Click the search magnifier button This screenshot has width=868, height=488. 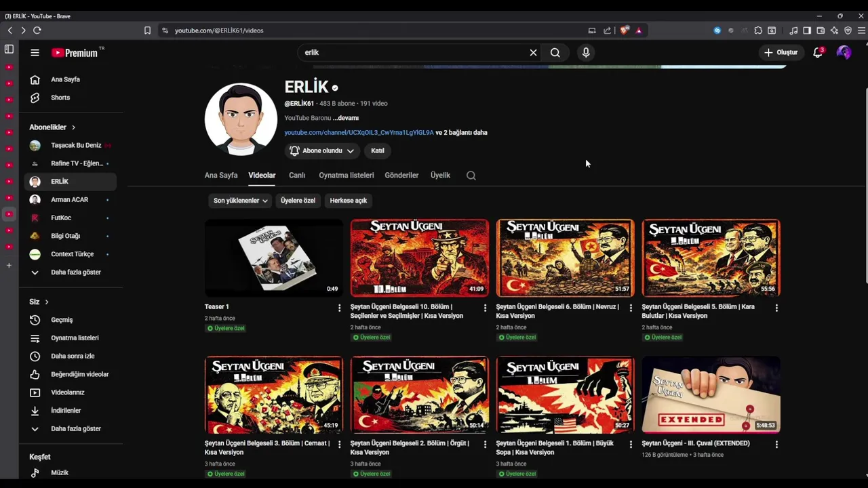pos(555,52)
